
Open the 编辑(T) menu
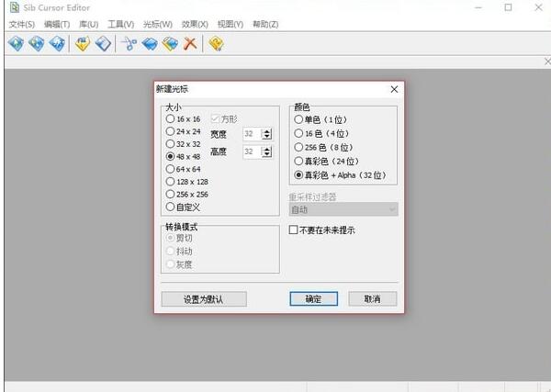57,24
